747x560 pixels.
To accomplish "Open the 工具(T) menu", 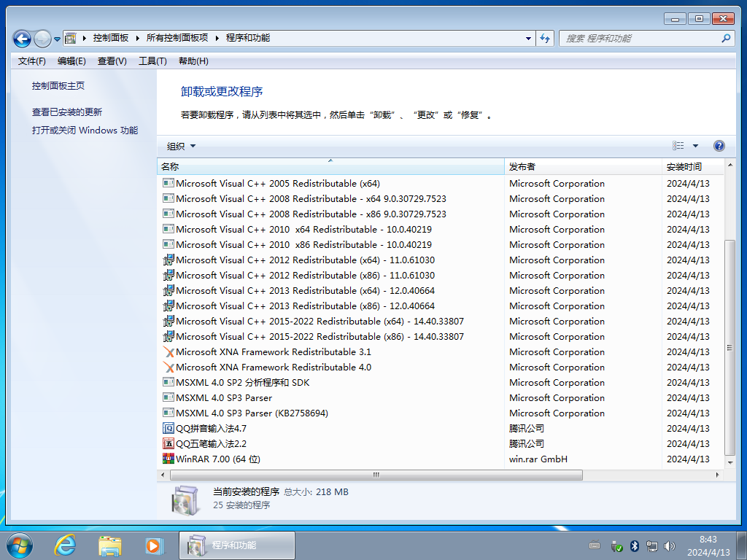I will point(152,61).
